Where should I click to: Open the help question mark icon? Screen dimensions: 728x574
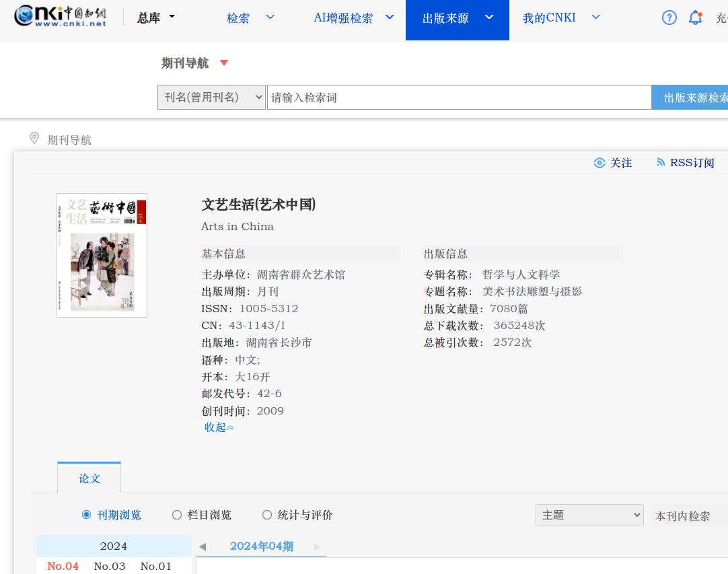[x=669, y=18]
